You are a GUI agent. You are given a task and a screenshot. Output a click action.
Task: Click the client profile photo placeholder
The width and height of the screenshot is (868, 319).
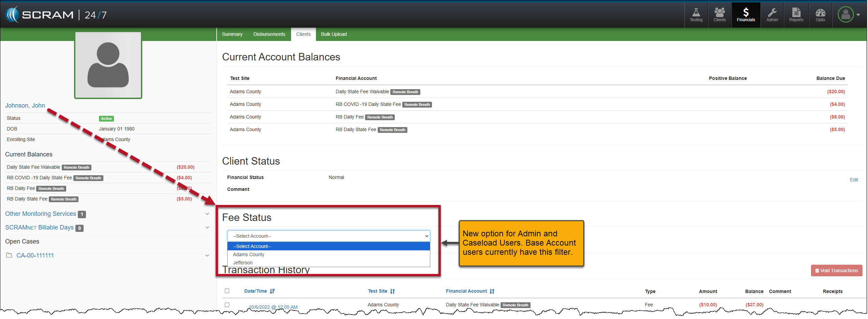click(x=108, y=65)
